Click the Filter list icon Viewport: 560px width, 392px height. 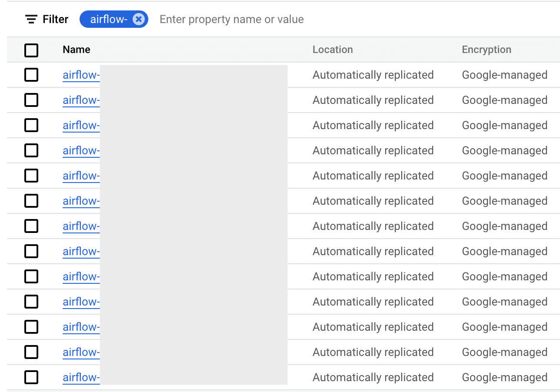[31, 19]
